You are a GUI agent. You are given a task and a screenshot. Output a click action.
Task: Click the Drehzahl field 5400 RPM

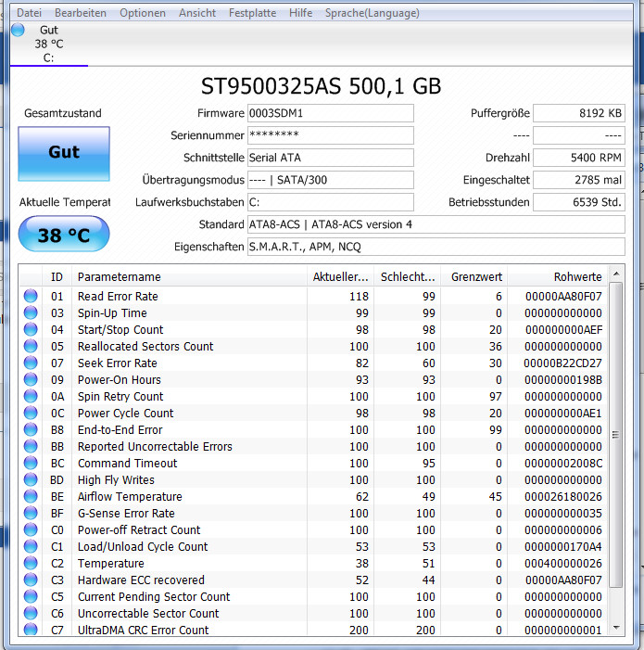click(x=579, y=158)
